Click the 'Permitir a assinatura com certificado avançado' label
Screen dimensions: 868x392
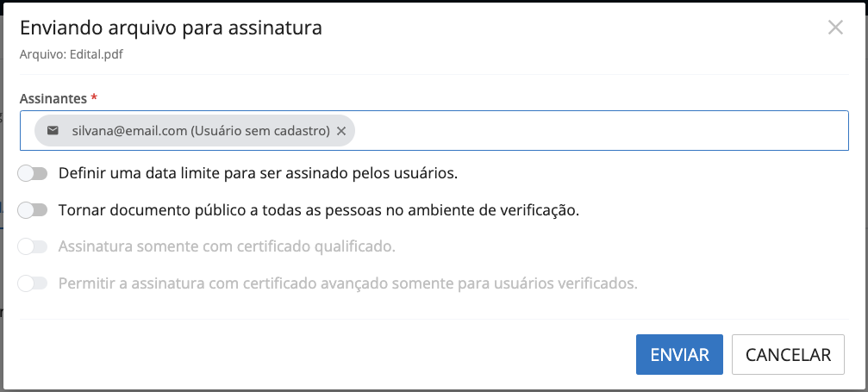coord(347,283)
